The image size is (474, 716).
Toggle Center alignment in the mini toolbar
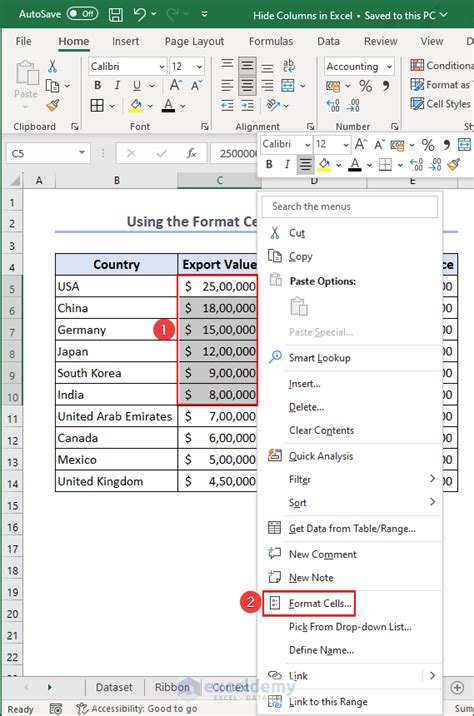[x=305, y=164]
